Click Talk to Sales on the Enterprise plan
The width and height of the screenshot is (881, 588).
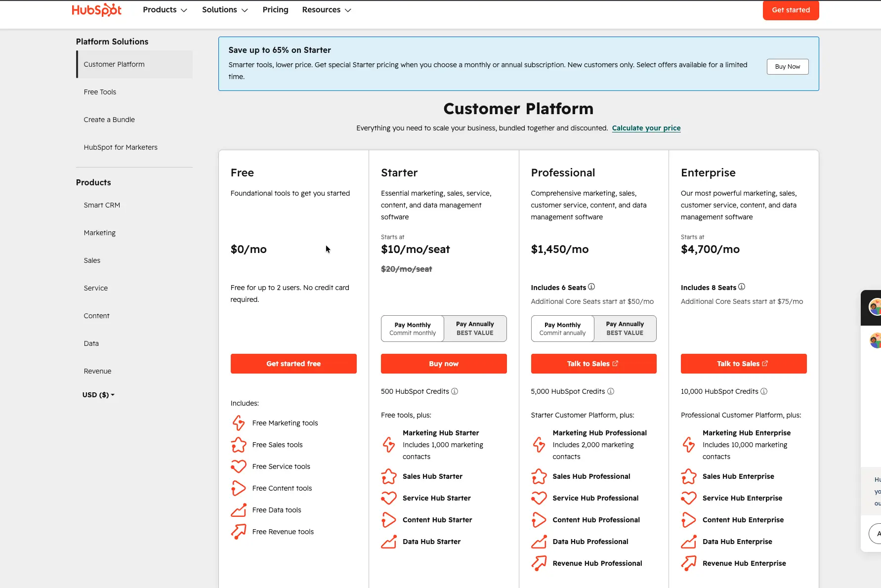(x=744, y=364)
